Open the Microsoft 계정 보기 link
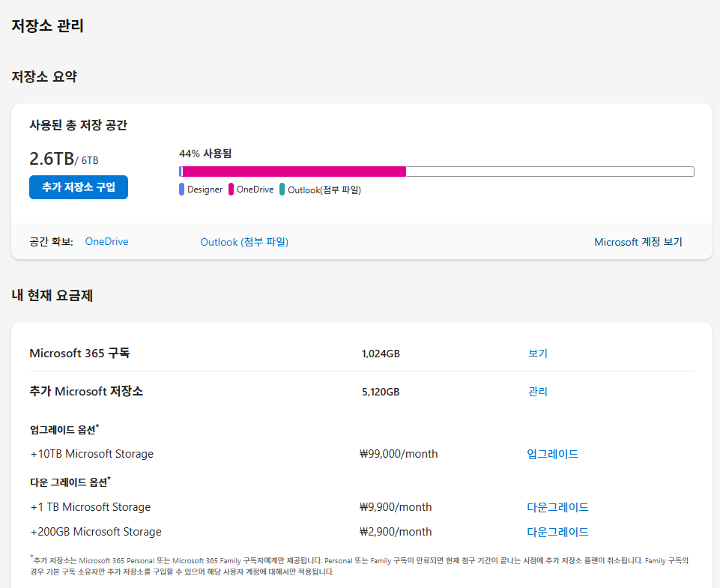This screenshot has width=720, height=588. [x=638, y=242]
